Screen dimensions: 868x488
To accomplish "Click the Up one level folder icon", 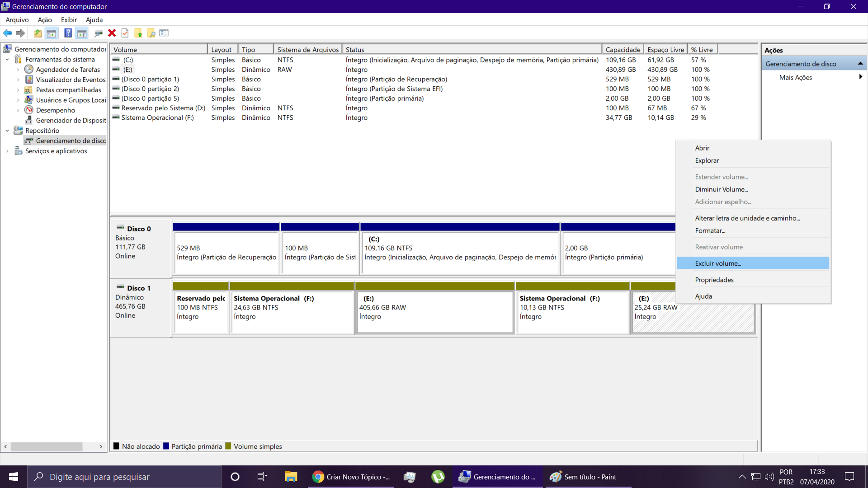I will pos(38,33).
